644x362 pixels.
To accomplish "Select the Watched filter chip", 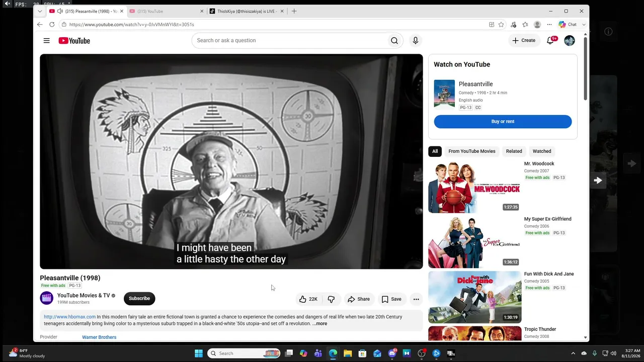I will point(542,151).
